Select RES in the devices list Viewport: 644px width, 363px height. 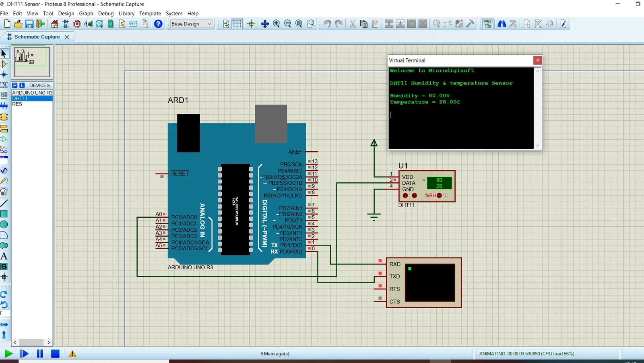coord(32,104)
